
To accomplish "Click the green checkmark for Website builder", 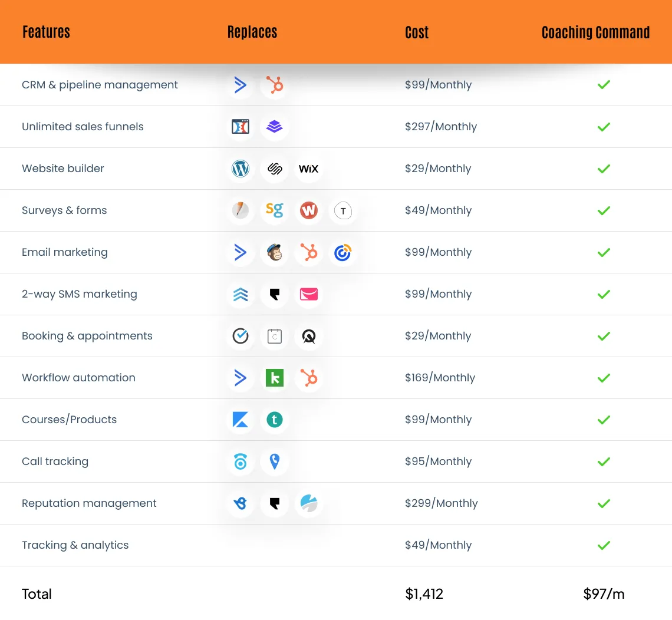I will point(604,169).
